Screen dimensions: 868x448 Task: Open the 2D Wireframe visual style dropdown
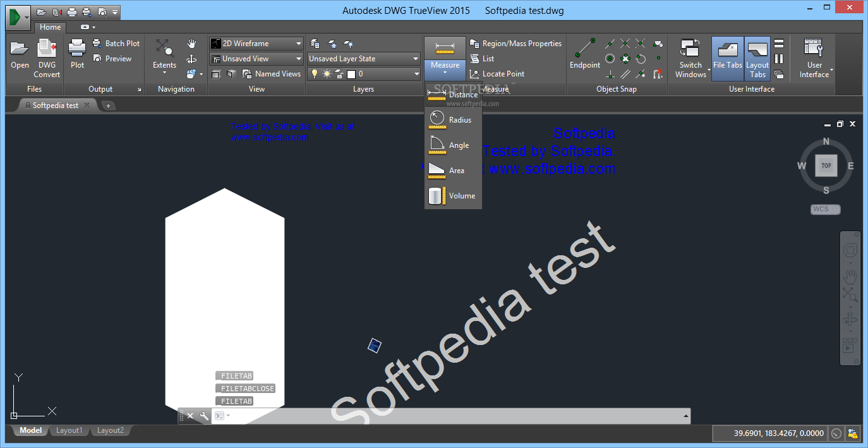(x=256, y=44)
